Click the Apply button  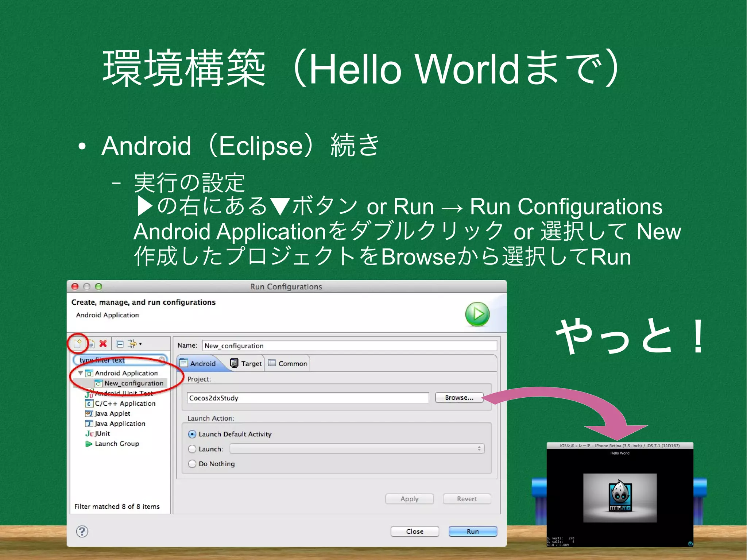click(x=409, y=499)
